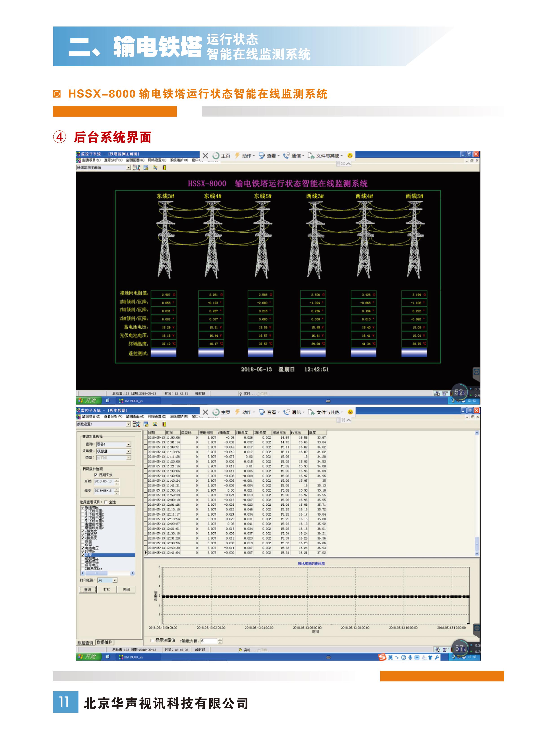Click network icon in tower monitoring main toolbar
Viewport: 557px width, 756px height.
pyautogui.click(x=136, y=168)
